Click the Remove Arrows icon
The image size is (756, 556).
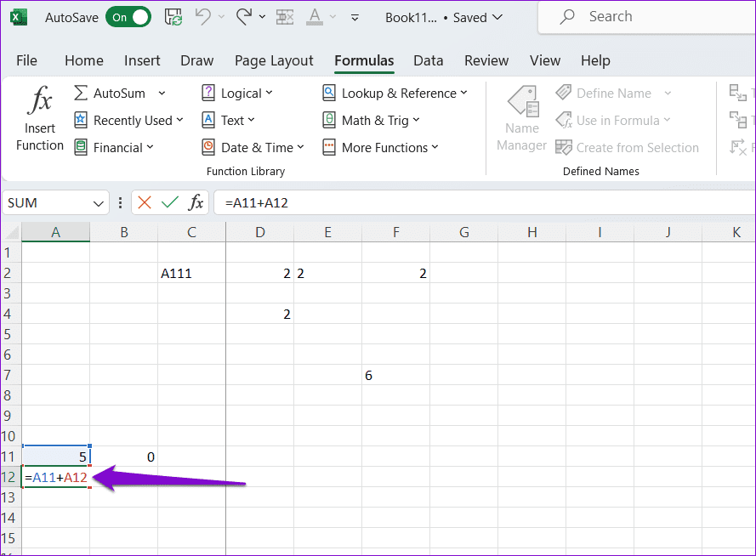[x=738, y=147]
